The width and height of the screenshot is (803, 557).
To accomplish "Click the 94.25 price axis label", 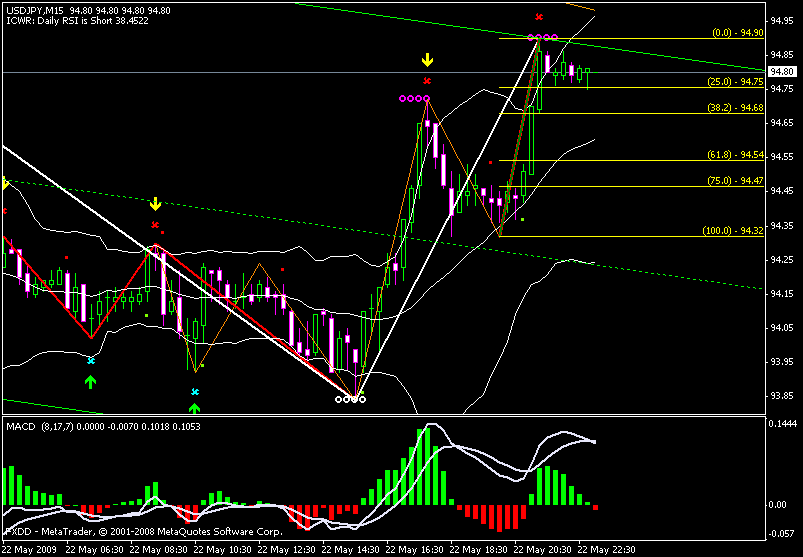I will coord(781,260).
